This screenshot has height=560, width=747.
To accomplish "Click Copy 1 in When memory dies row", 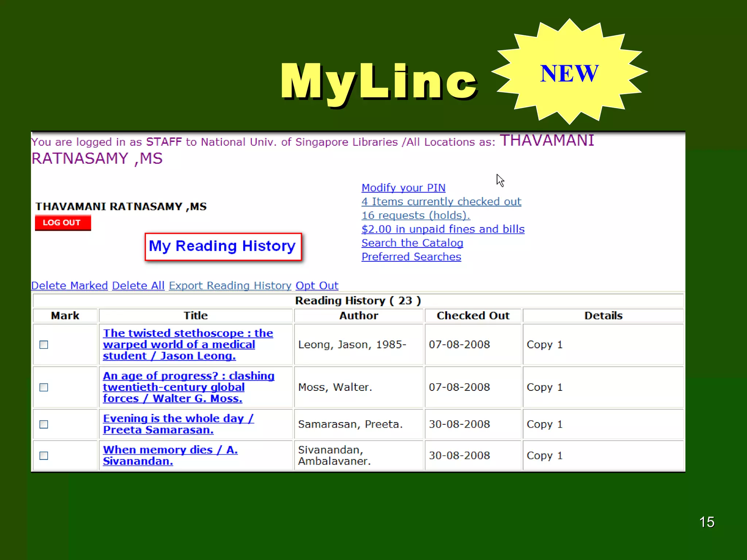I will click(x=545, y=456).
